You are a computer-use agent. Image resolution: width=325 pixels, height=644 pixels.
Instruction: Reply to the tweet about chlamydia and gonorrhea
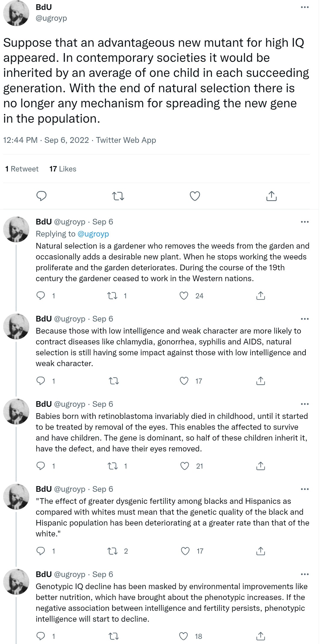point(41,381)
